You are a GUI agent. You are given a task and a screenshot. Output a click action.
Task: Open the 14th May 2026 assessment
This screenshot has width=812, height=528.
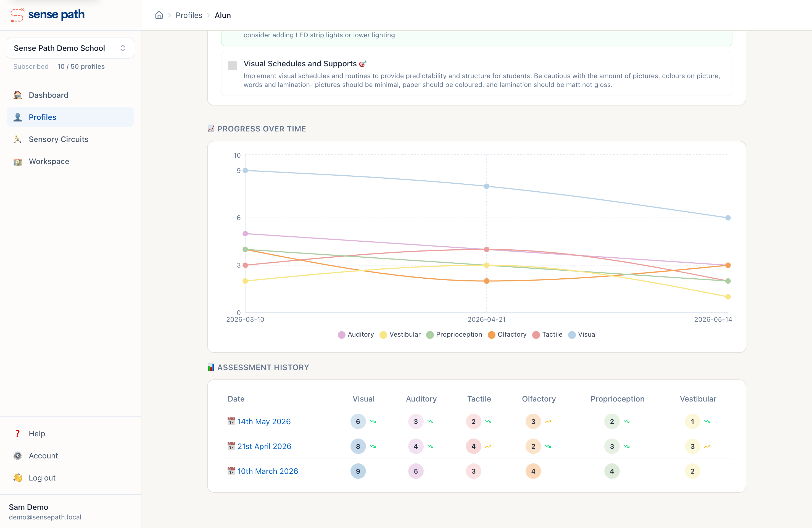click(264, 422)
